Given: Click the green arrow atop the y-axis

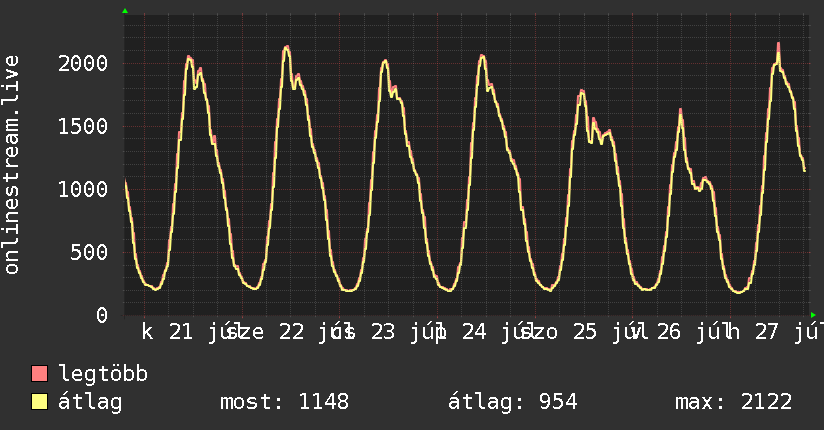Looking at the screenshot, I should click(125, 11).
